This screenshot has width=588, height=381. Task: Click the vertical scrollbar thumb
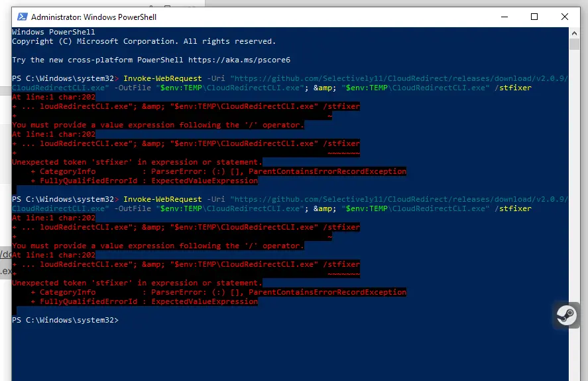pos(574,44)
